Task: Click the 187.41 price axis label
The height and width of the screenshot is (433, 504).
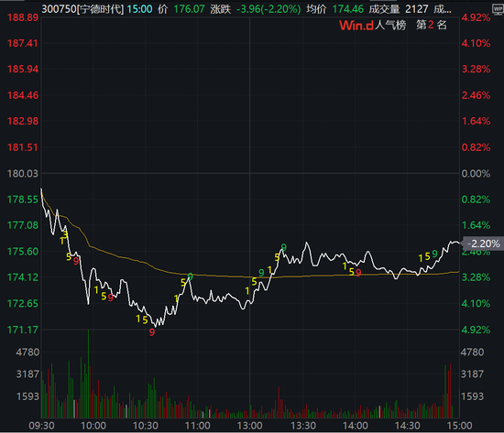Action: [23, 43]
